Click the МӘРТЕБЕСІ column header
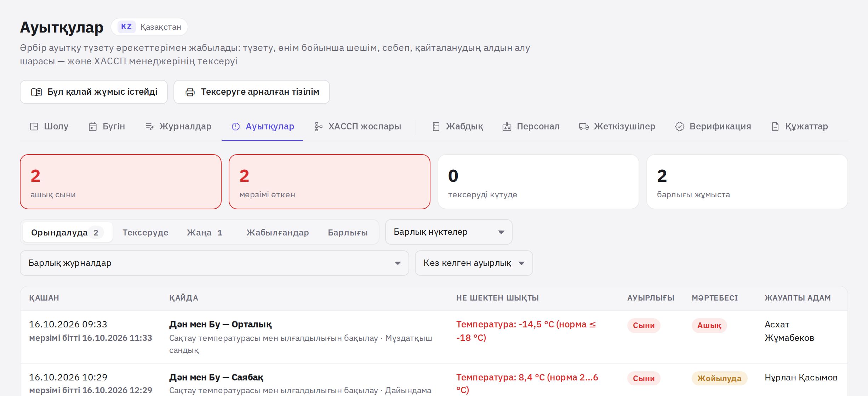The image size is (868, 396). point(715,298)
